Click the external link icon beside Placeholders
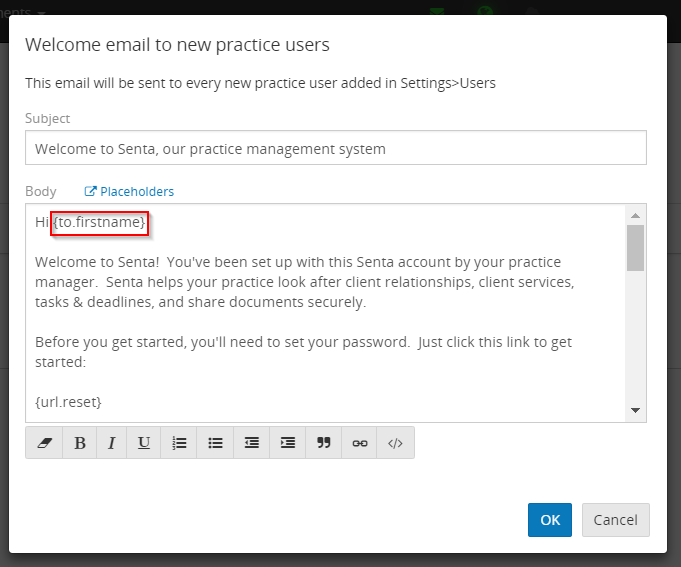Screen dimensions: 681x567 [x=90, y=191]
